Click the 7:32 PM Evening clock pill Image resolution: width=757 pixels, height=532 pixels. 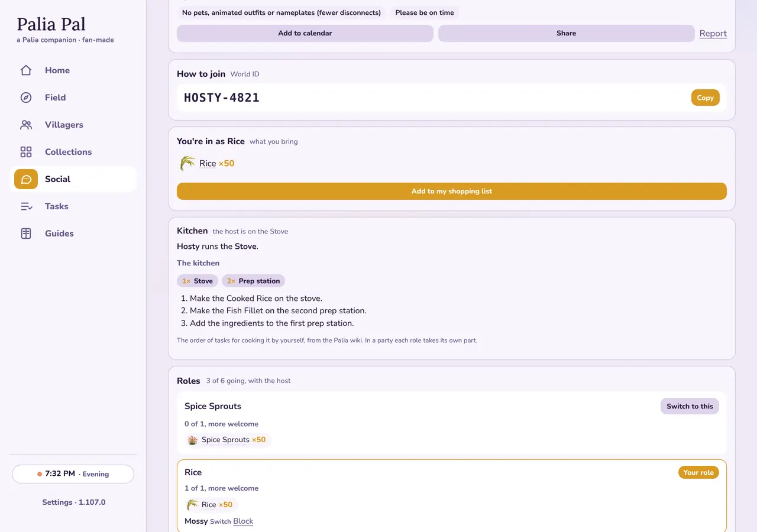click(73, 474)
